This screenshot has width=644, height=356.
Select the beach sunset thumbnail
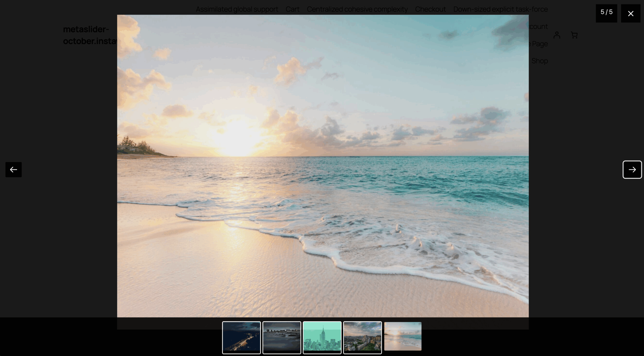click(403, 336)
